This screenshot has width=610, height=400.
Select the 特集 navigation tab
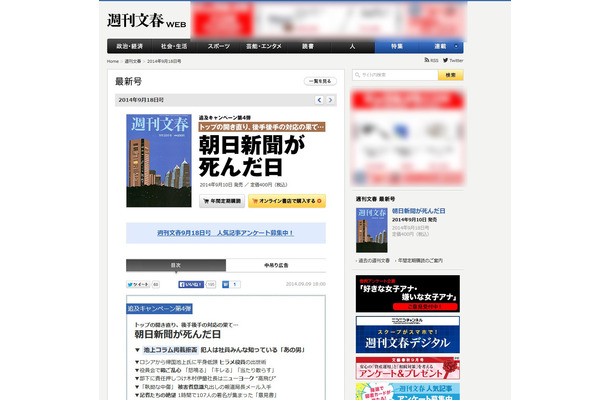pyautogui.click(x=397, y=46)
